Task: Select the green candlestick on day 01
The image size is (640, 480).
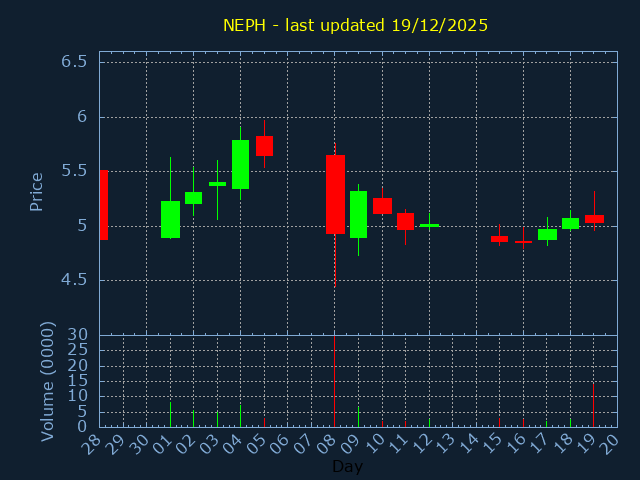Action: coord(170,219)
